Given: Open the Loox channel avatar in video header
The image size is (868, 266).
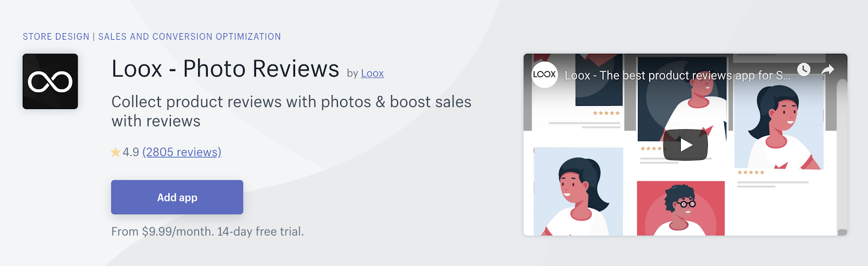Looking at the screenshot, I should [x=544, y=74].
